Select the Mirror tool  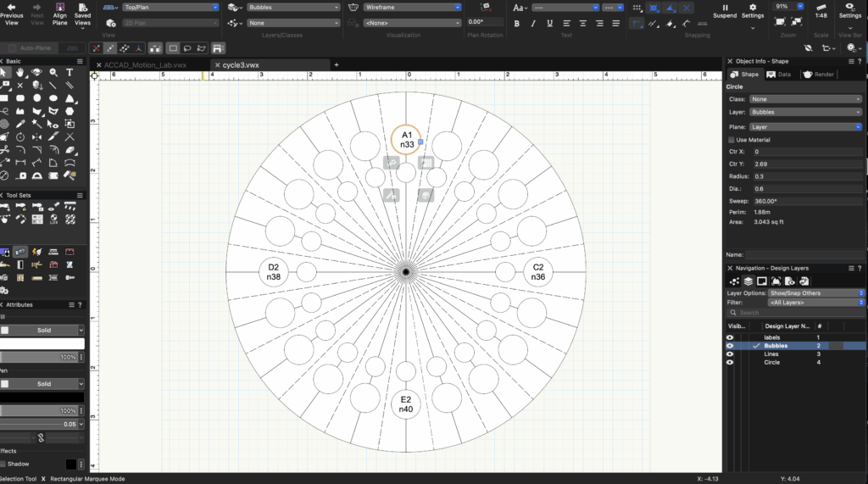click(36, 136)
